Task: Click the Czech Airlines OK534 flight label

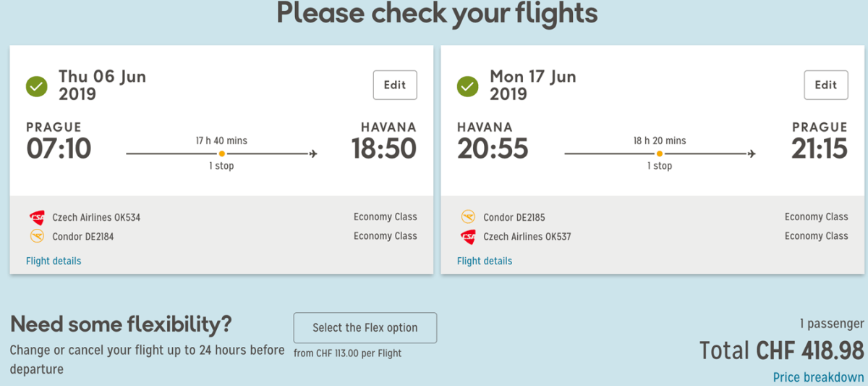Action: (96, 217)
